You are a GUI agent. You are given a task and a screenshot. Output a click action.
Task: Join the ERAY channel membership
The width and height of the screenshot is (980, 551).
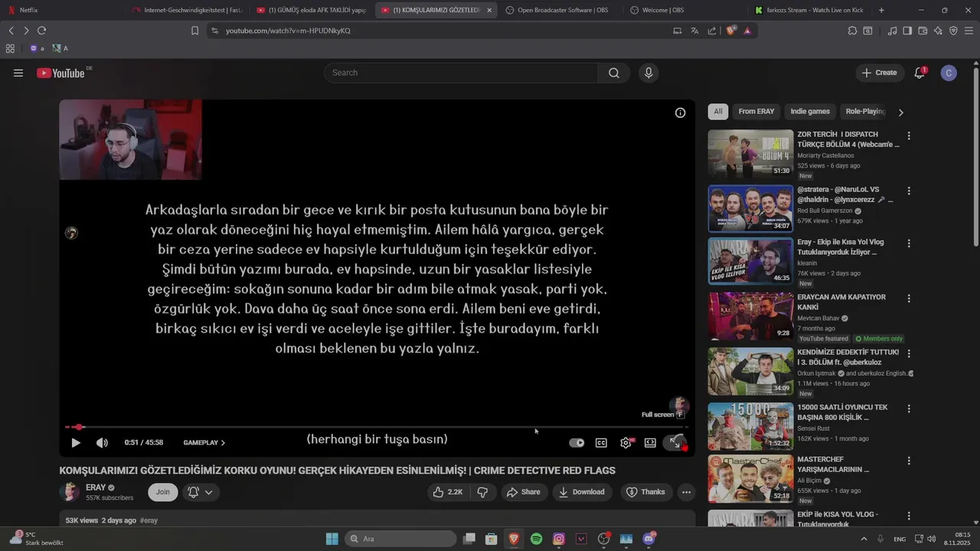pos(163,492)
